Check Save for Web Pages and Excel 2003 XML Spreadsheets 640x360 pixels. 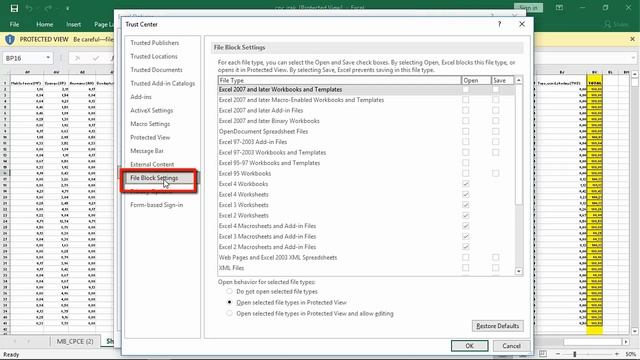pos(495,258)
